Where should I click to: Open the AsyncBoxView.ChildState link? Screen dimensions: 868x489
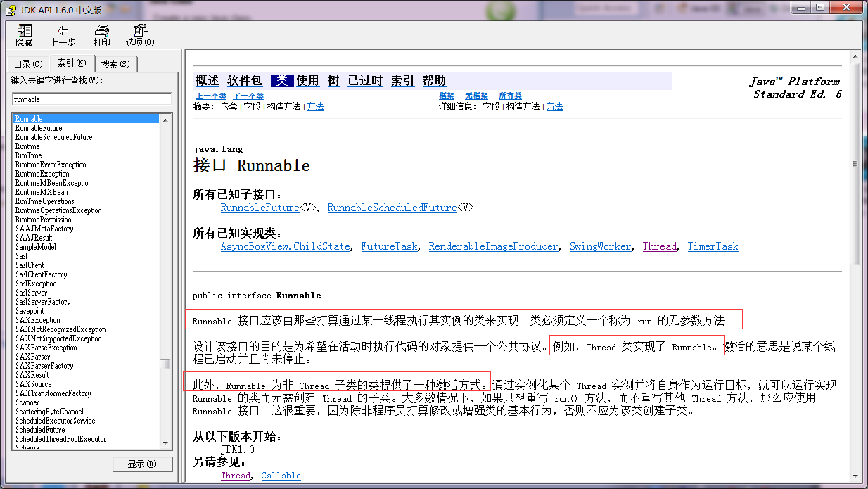coord(285,246)
